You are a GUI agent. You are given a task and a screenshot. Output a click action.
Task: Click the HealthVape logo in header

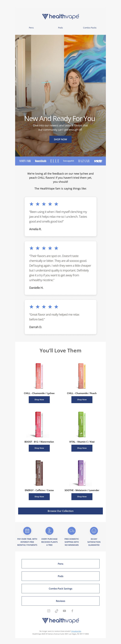(60, 17)
